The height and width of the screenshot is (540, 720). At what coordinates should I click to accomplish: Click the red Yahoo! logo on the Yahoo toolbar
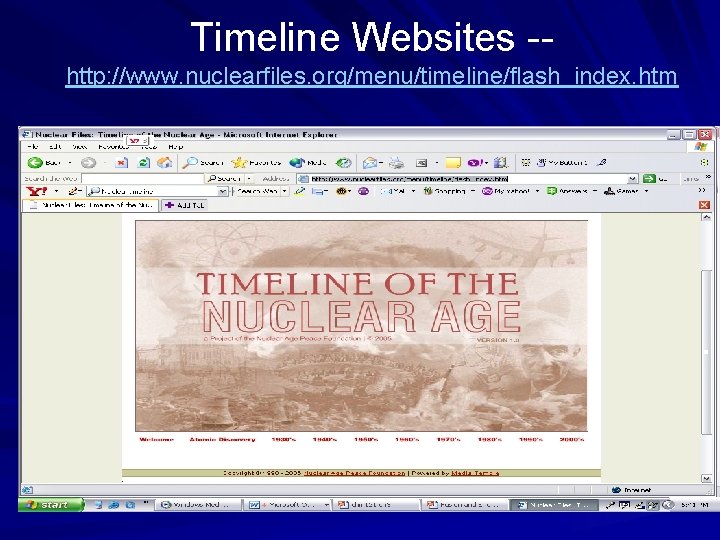pyautogui.click(x=37, y=191)
